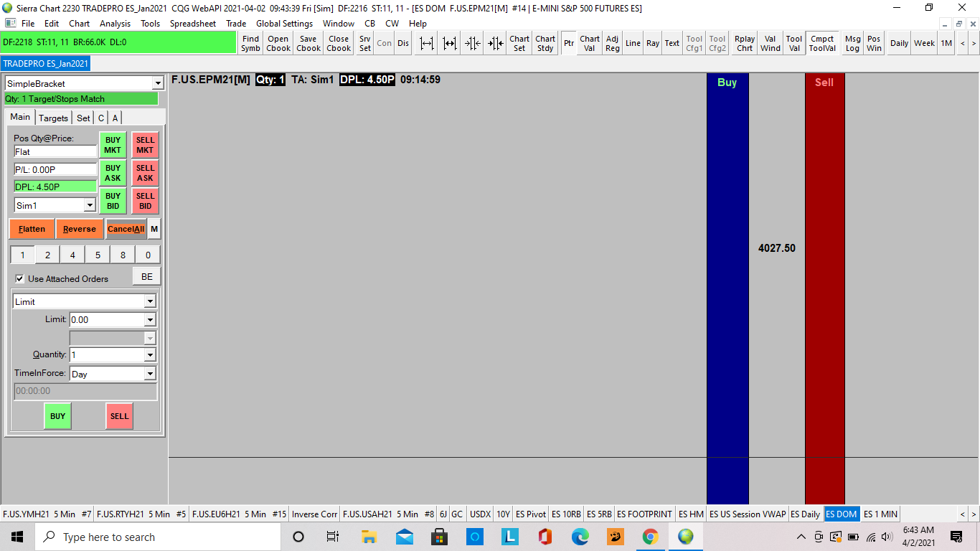Save Cbook using the toolbar
Image resolution: width=980 pixels, height=551 pixels.
[308, 43]
